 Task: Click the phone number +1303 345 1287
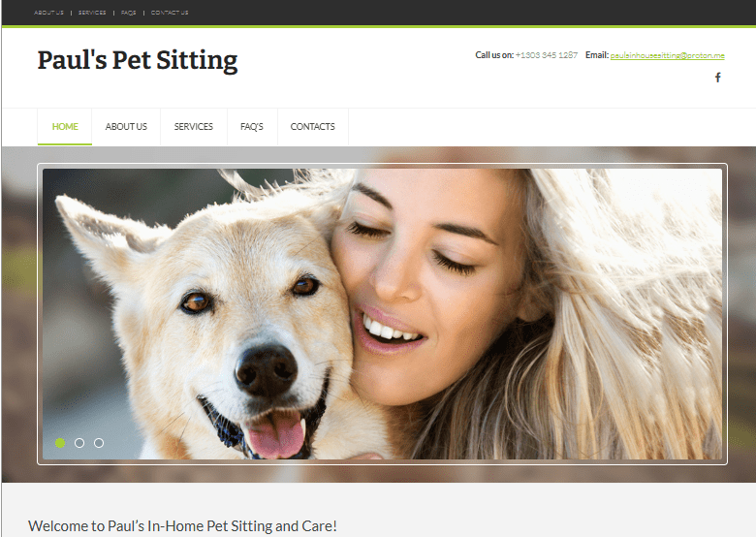tap(547, 55)
